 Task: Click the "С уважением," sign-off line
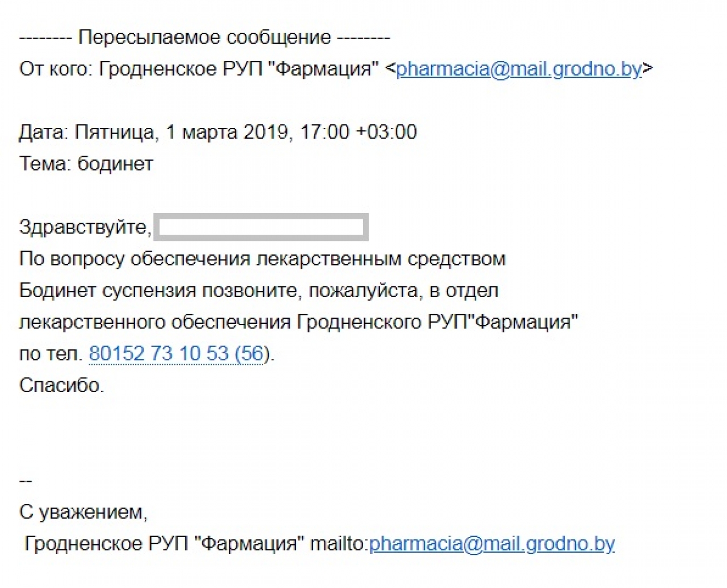click(x=83, y=512)
